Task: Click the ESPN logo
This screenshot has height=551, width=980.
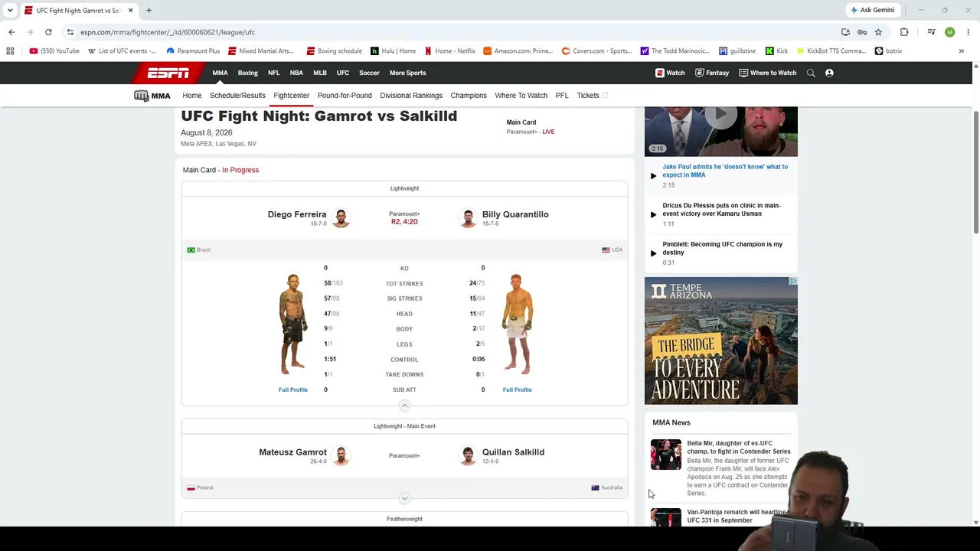Action: [x=168, y=73]
